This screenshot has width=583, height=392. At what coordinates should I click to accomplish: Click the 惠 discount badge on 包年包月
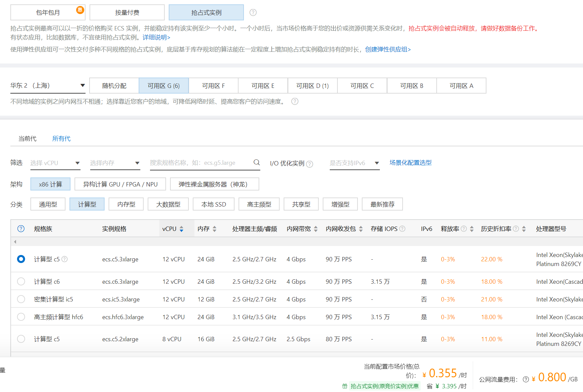[80, 10]
